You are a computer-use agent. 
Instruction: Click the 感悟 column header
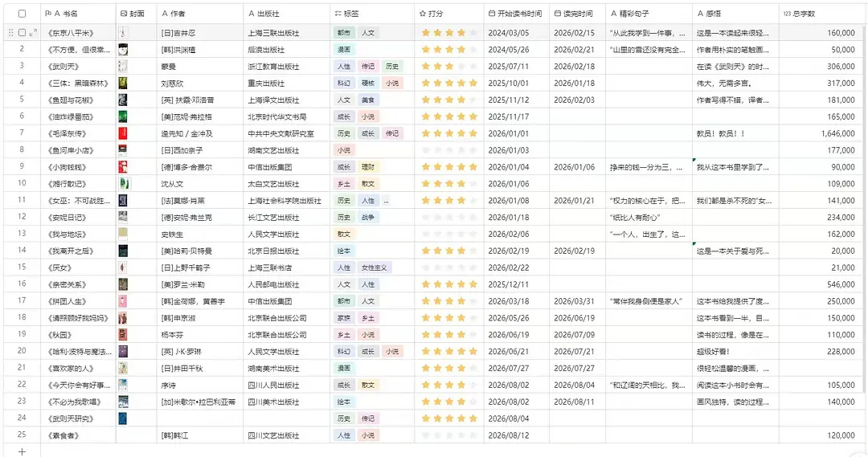735,14
